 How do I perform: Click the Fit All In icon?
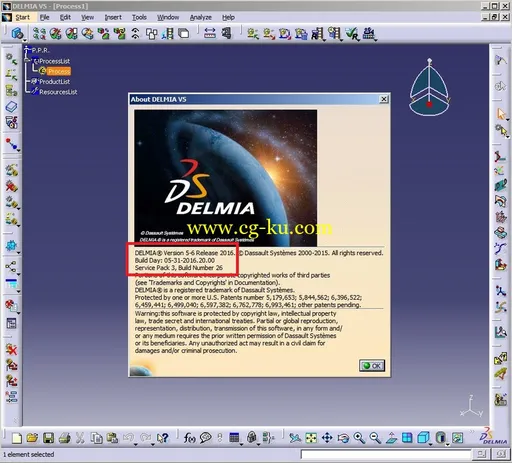click(x=311, y=438)
